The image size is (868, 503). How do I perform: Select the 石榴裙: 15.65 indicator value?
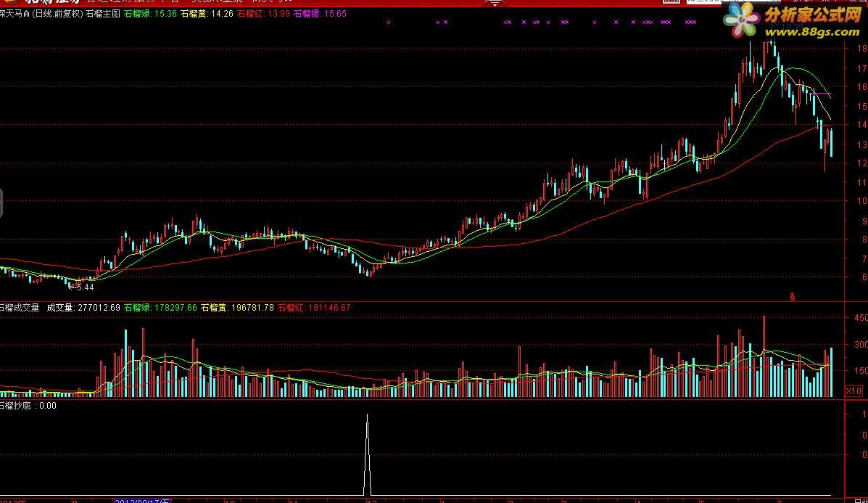tap(320, 13)
